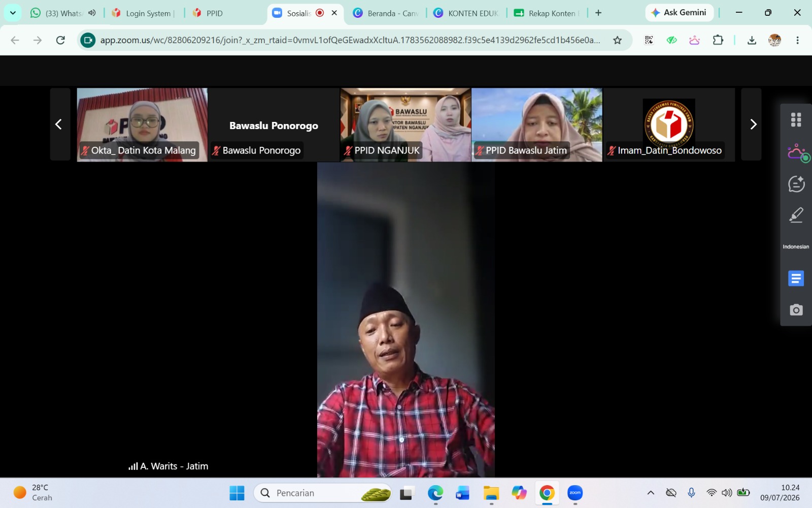
Task: Click the microphone tray icon
Action: pos(691,493)
